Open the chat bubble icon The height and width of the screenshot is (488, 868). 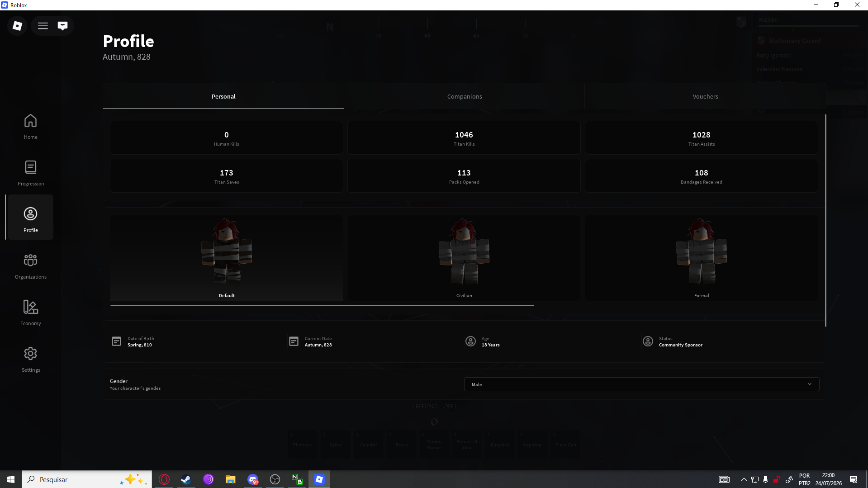click(x=62, y=26)
